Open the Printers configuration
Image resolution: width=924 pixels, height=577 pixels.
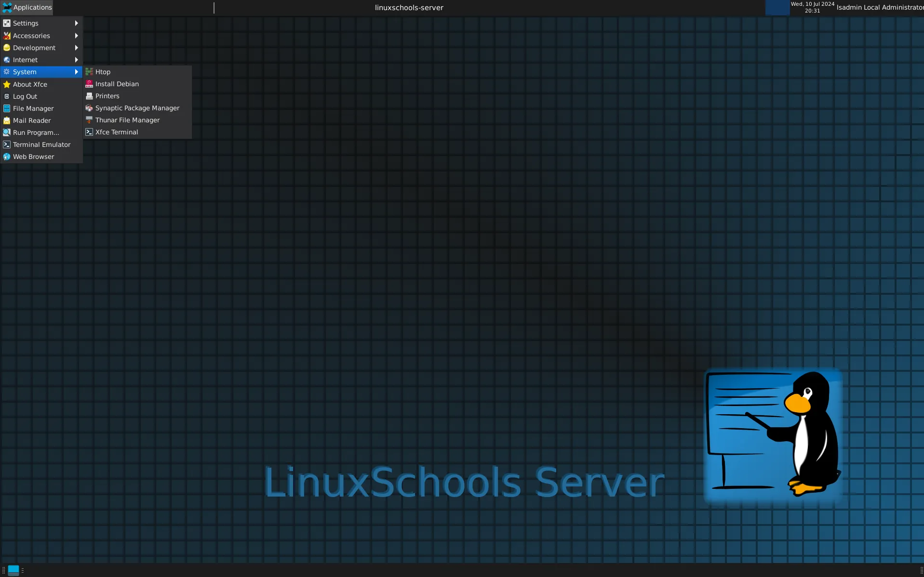coord(107,96)
